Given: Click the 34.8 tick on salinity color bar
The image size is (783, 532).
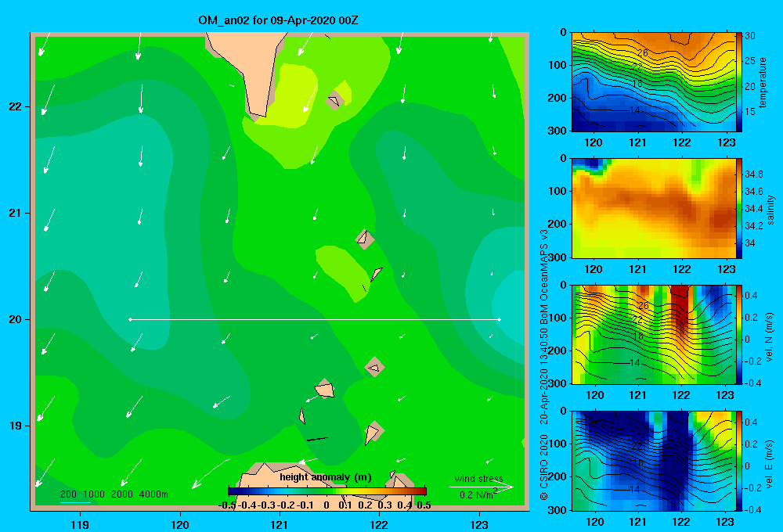Looking at the screenshot, I should [x=754, y=174].
